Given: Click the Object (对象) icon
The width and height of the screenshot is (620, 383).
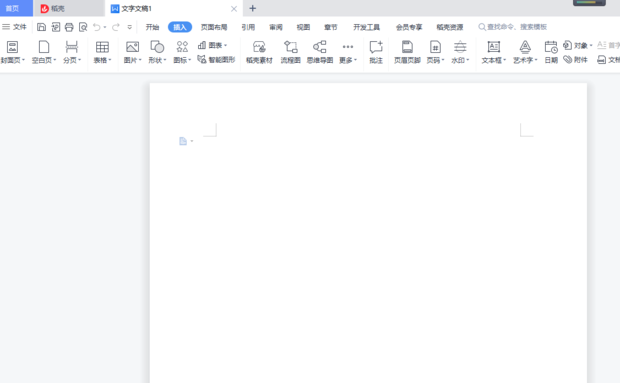Looking at the screenshot, I should coord(568,45).
